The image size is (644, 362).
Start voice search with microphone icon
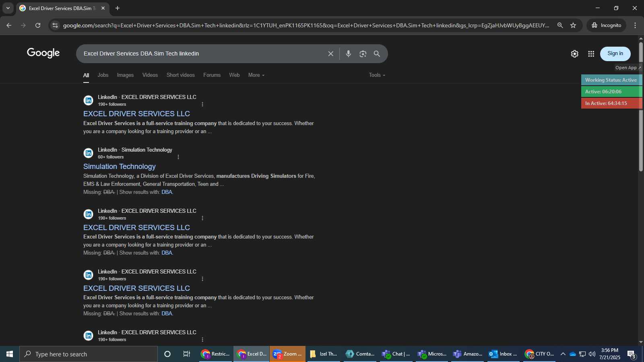[349, 53]
